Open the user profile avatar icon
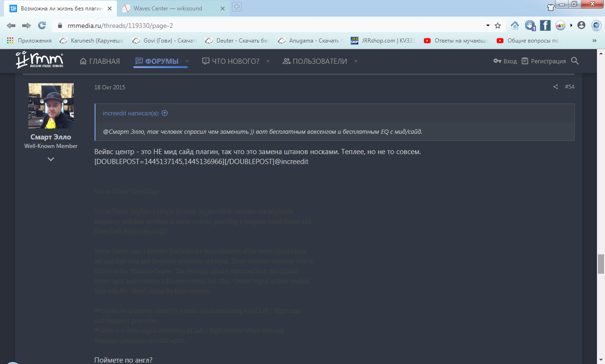605x364 pixels. pyautogui.click(x=581, y=26)
